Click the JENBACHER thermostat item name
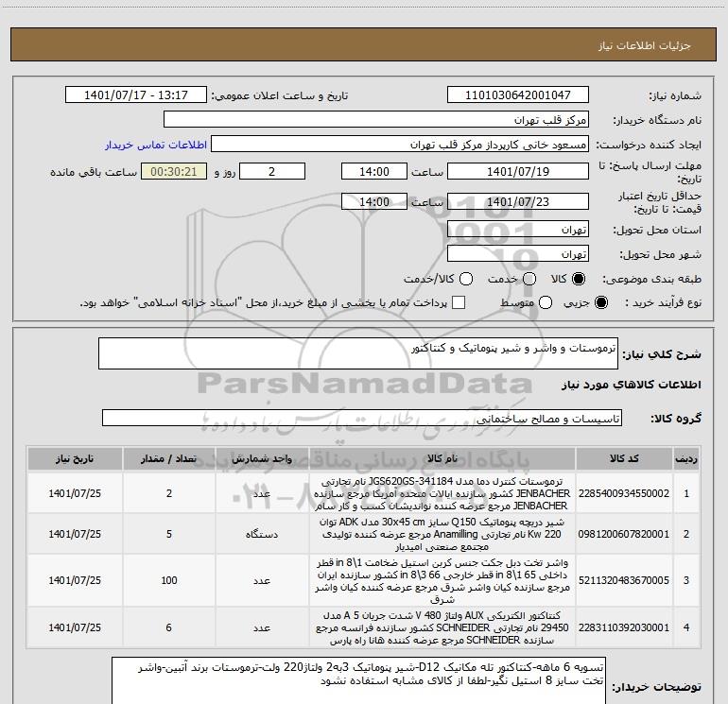 [x=442, y=493]
